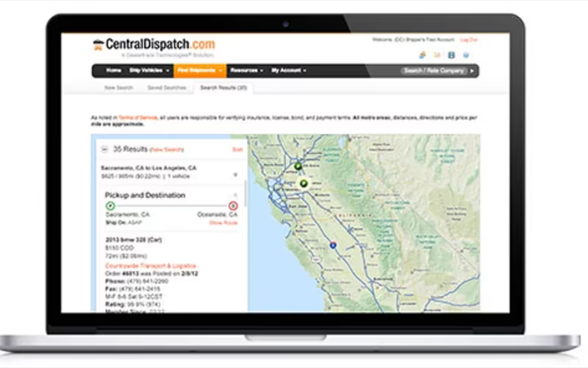
Task: Click the Search / Rate Company field
Action: coord(434,71)
